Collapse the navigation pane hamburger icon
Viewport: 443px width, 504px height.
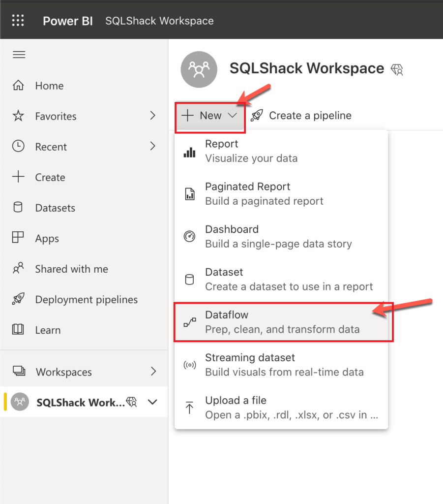(19, 55)
